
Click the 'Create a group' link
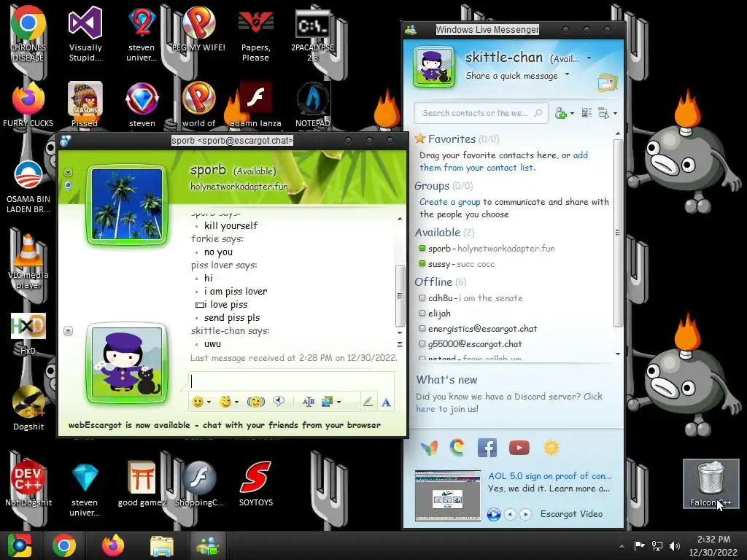[x=449, y=202]
